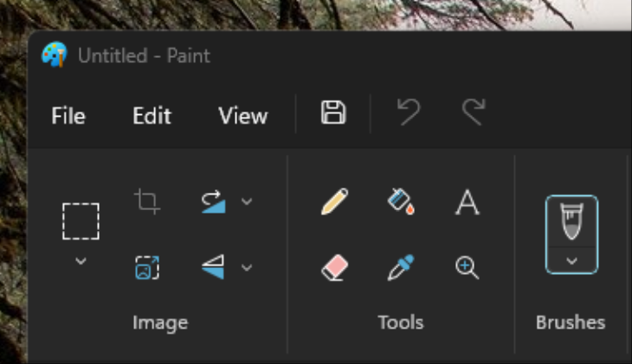Select the Brushes tool button
Screen dimensions: 632x364
point(571,220)
